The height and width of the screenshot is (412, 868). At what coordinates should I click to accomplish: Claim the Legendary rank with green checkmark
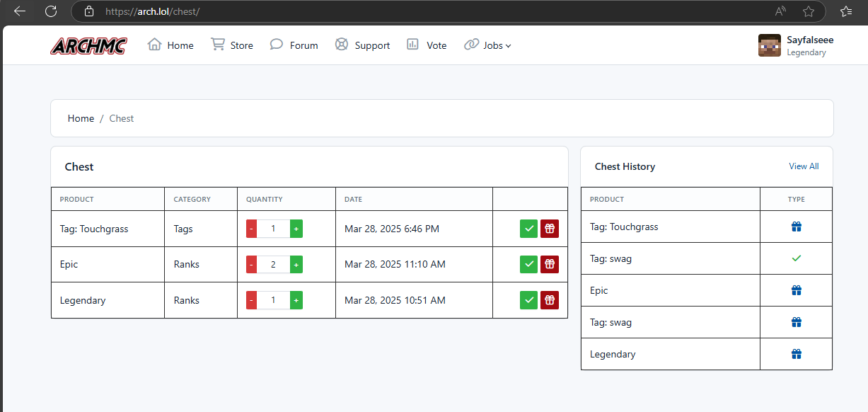click(x=528, y=300)
